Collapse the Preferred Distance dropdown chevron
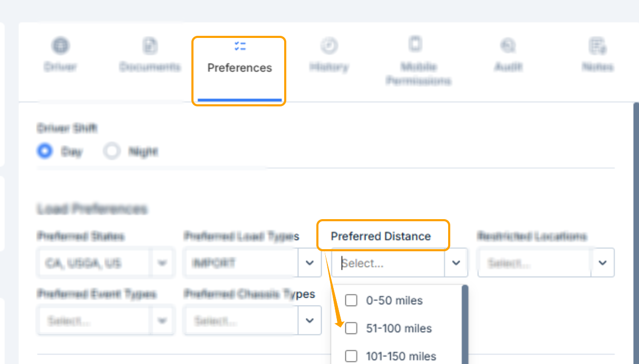The image size is (639, 364). [x=456, y=263]
